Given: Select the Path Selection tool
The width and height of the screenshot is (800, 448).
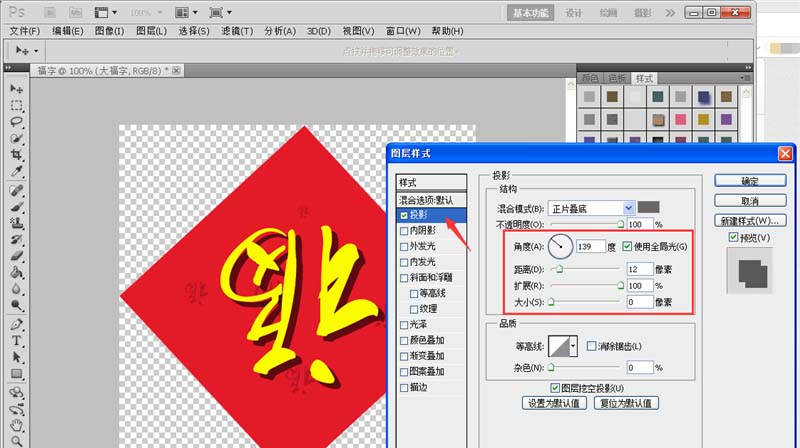Looking at the screenshot, I should [x=16, y=357].
